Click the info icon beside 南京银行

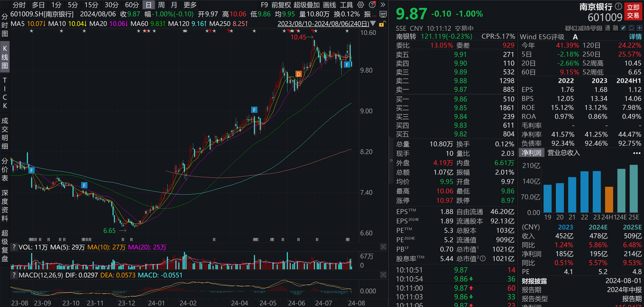pos(618,6)
